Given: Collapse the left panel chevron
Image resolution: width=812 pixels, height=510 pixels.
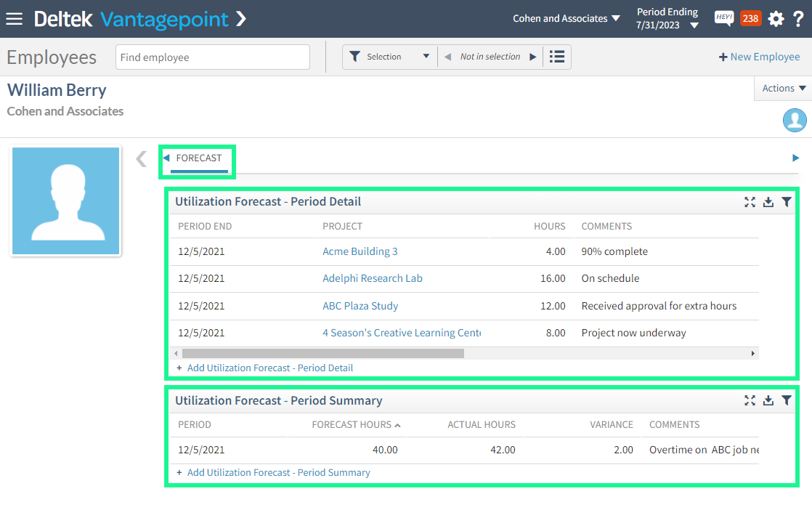Looking at the screenshot, I should pos(142,158).
